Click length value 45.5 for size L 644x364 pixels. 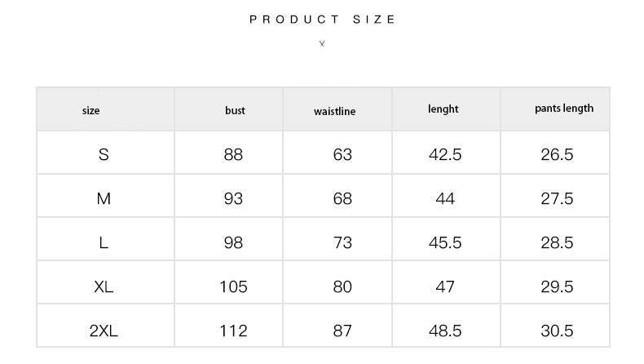[x=445, y=242]
